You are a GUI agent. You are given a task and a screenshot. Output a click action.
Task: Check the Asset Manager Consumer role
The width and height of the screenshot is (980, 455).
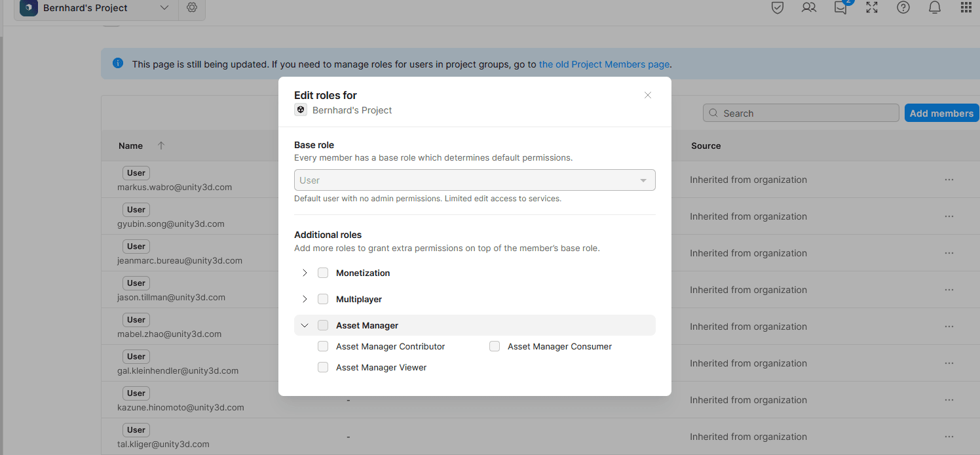click(495, 346)
